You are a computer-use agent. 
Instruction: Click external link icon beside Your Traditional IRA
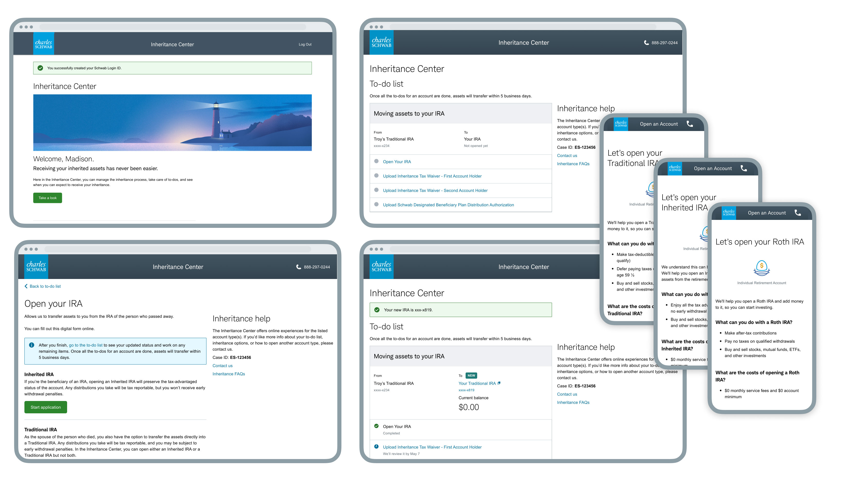coord(499,383)
